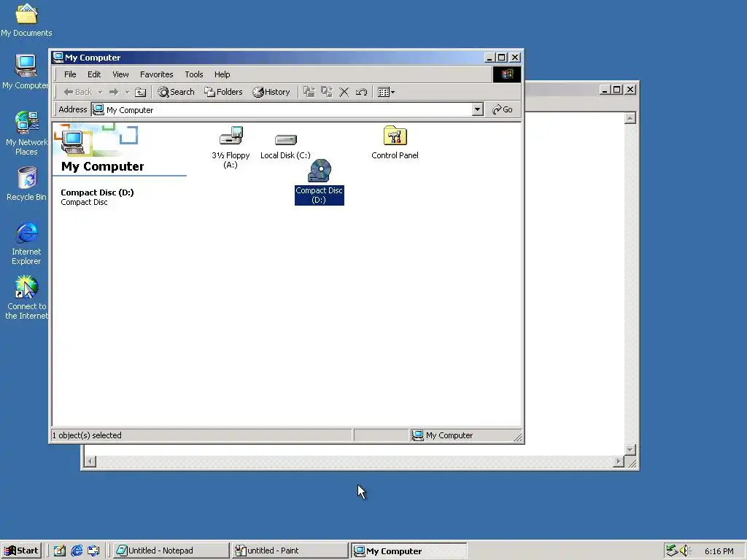Open the History pane
The image size is (747, 560).
[x=271, y=92]
